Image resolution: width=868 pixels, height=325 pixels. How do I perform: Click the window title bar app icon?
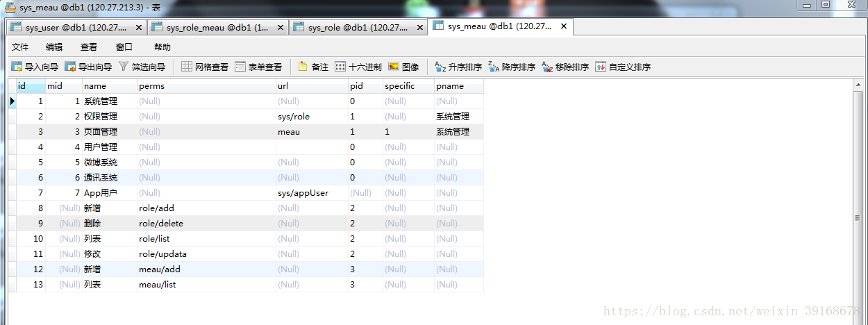click(11, 6)
